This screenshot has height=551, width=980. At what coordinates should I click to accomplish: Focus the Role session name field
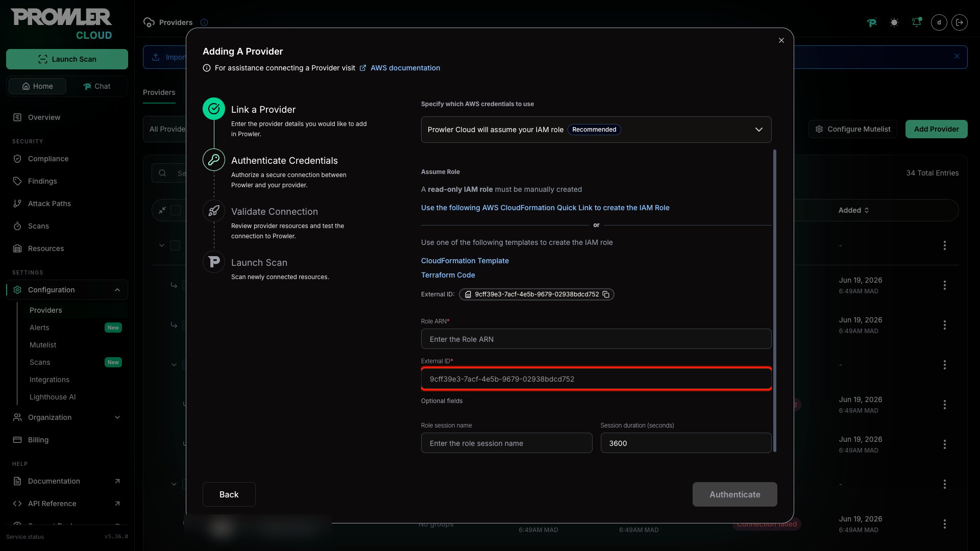pos(506,443)
